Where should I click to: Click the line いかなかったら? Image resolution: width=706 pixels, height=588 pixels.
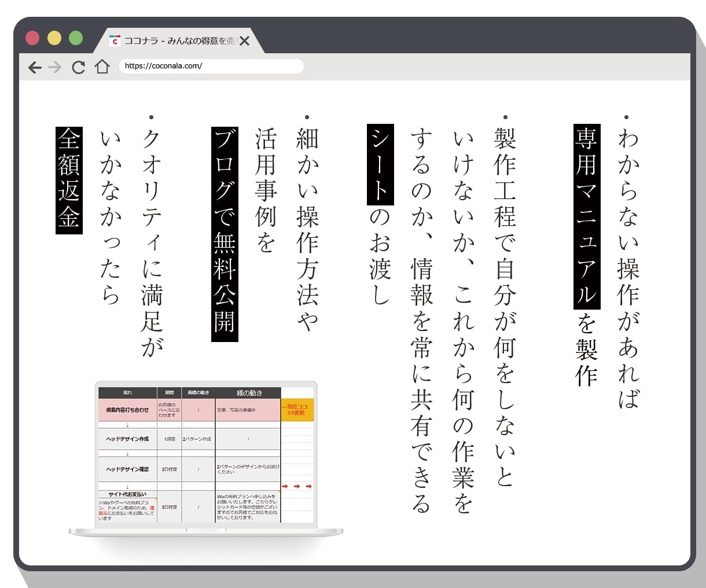click(x=110, y=217)
